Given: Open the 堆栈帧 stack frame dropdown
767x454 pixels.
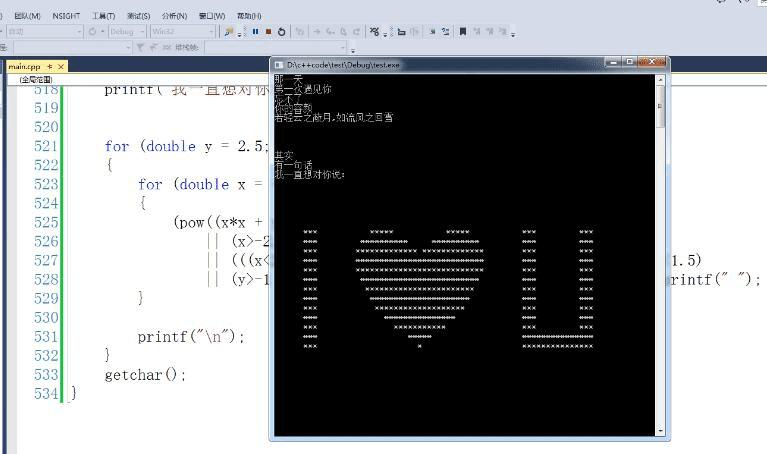Looking at the screenshot, I should [276, 47].
